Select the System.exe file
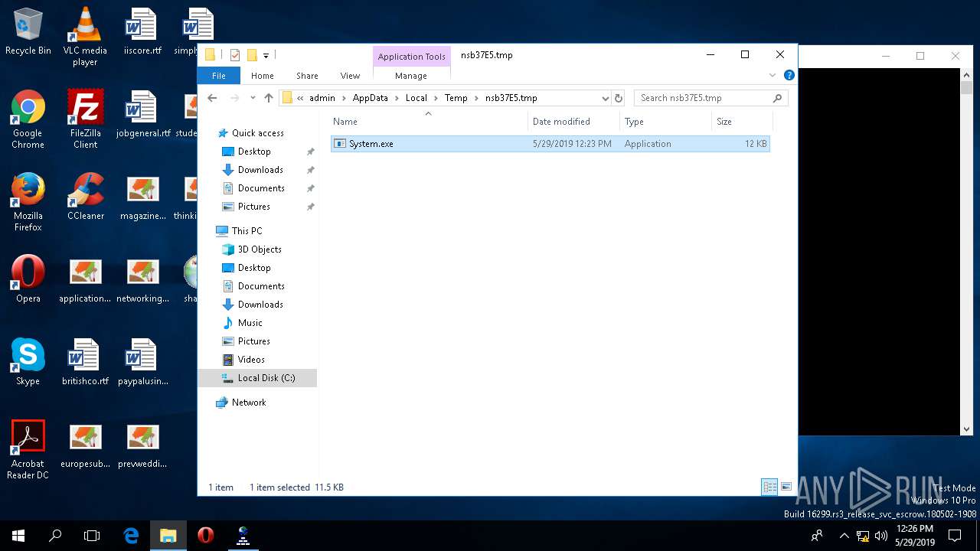Screen dimensions: 980x551 pyautogui.click(x=550, y=144)
